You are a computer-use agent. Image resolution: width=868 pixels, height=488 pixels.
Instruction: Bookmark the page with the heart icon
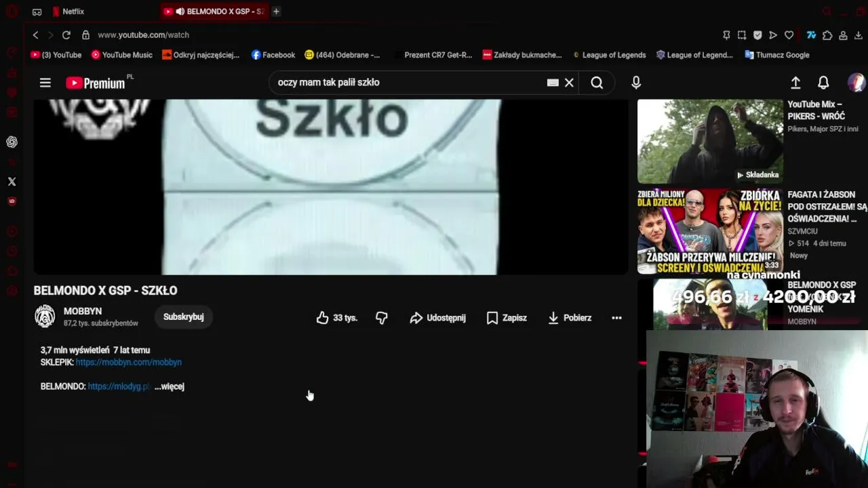(x=789, y=35)
